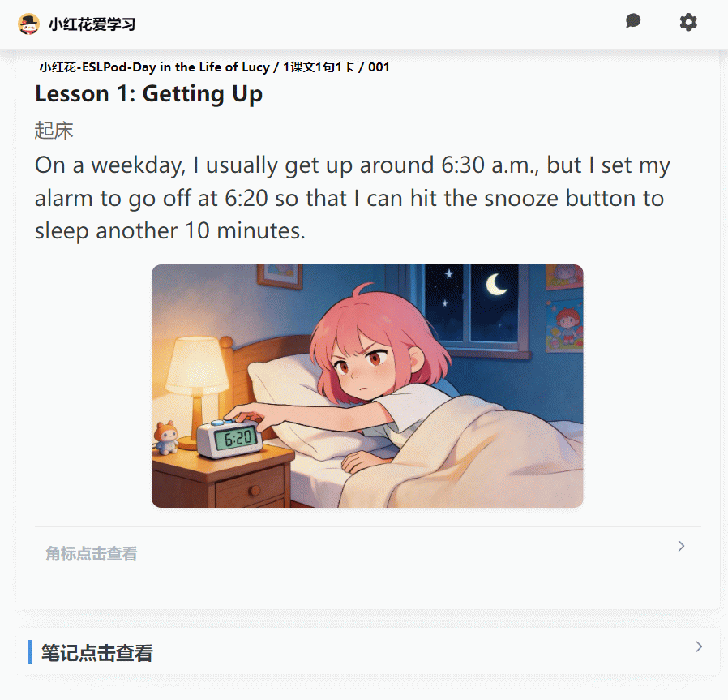Click the 6:20 alarm clock in illustration
728x700 pixels.
point(230,437)
